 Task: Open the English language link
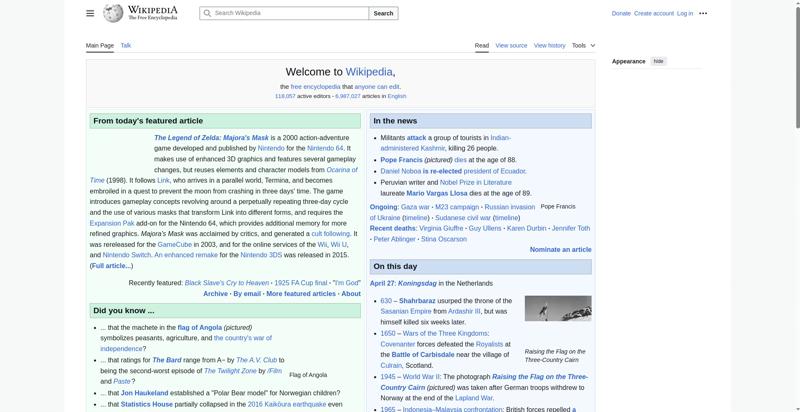pyautogui.click(x=397, y=96)
